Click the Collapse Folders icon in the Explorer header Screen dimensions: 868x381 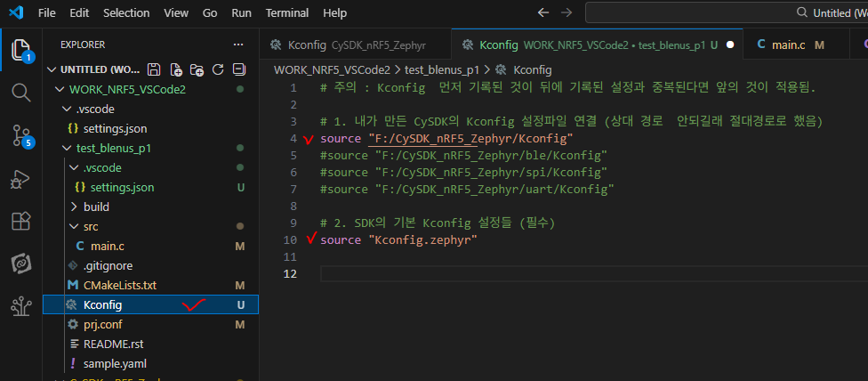pos(239,69)
